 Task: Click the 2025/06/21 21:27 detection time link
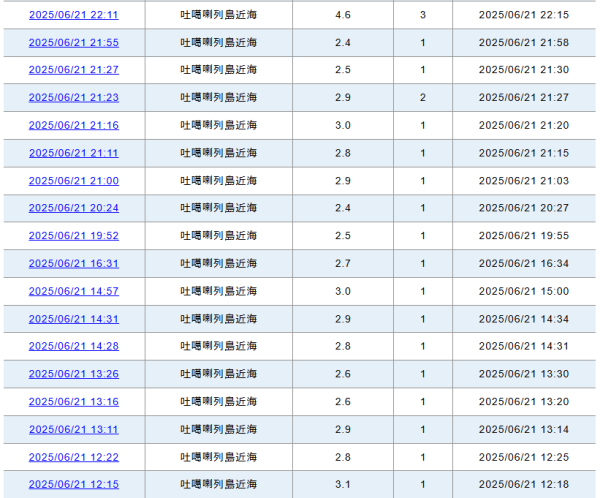pos(73,70)
